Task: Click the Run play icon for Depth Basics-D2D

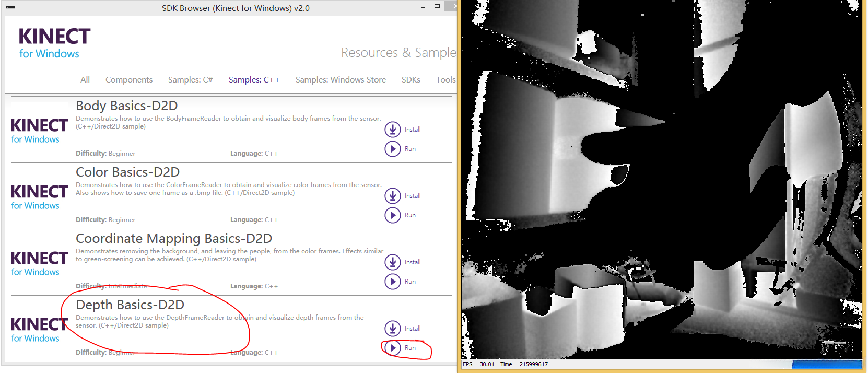Action: (x=393, y=348)
